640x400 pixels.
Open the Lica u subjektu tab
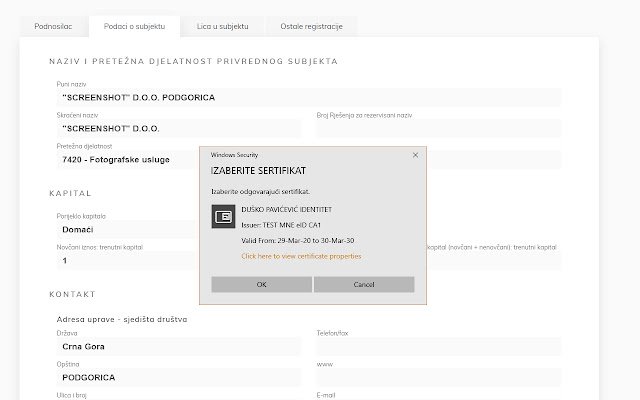pyautogui.click(x=222, y=27)
